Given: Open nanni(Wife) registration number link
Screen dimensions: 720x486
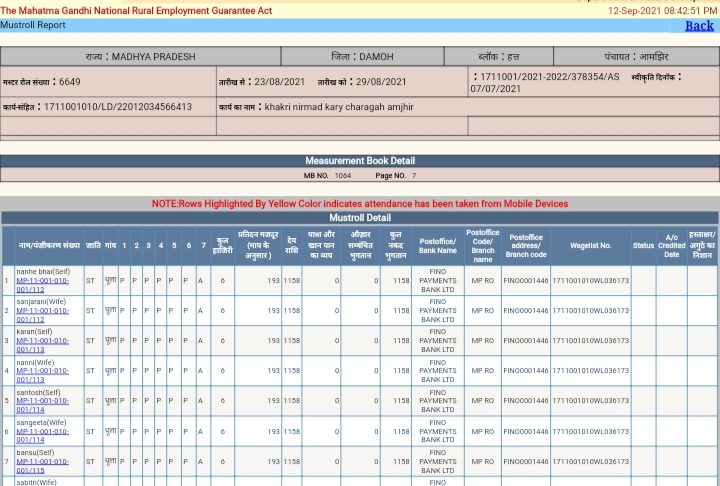Looking at the screenshot, I should (x=42, y=375).
